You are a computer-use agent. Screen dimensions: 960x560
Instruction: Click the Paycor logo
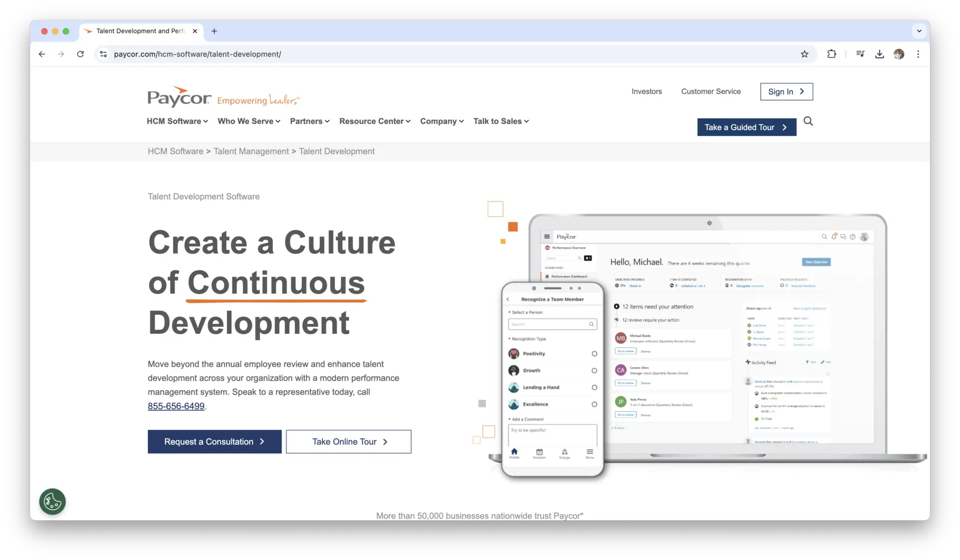179,96
